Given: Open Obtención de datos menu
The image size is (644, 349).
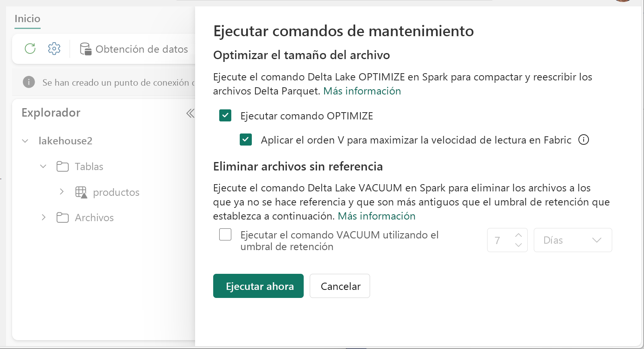Looking at the screenshot, I should pyautogui.click(x=134, y=49).
